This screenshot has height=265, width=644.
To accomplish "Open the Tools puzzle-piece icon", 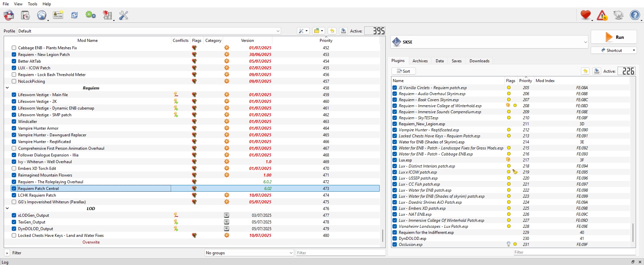I will (107, 15).
